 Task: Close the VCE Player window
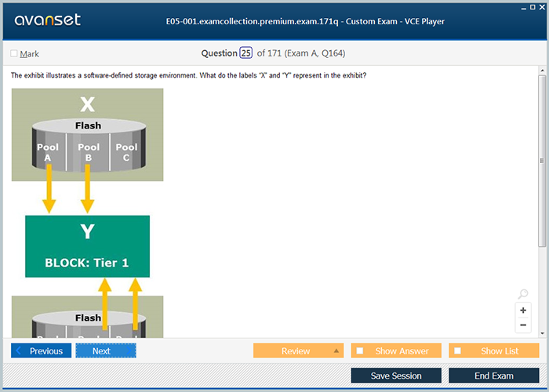(544, 6)
